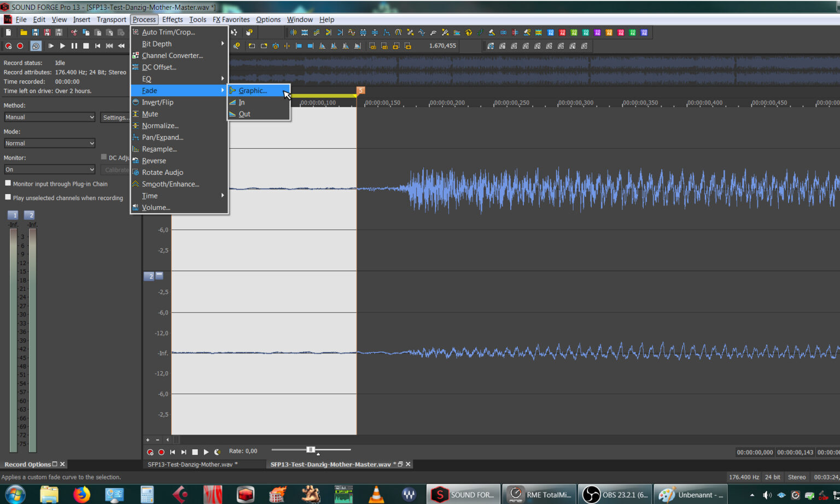Enable Monitor input through Plug-in Chain
Viewport: 840px width, 504px height.
[x=8, y=184]
